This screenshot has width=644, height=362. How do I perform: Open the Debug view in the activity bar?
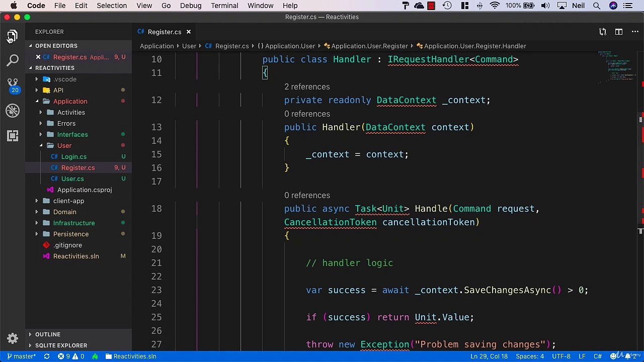point(13,111)
